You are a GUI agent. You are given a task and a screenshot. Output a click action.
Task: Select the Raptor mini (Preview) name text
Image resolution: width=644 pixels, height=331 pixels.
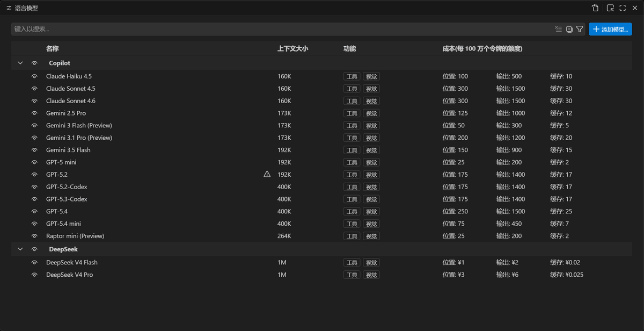click(x=75, y=236)
